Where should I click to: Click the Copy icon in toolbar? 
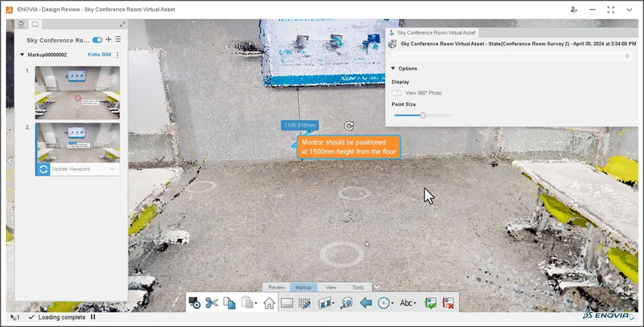click(x=229, y=303)
